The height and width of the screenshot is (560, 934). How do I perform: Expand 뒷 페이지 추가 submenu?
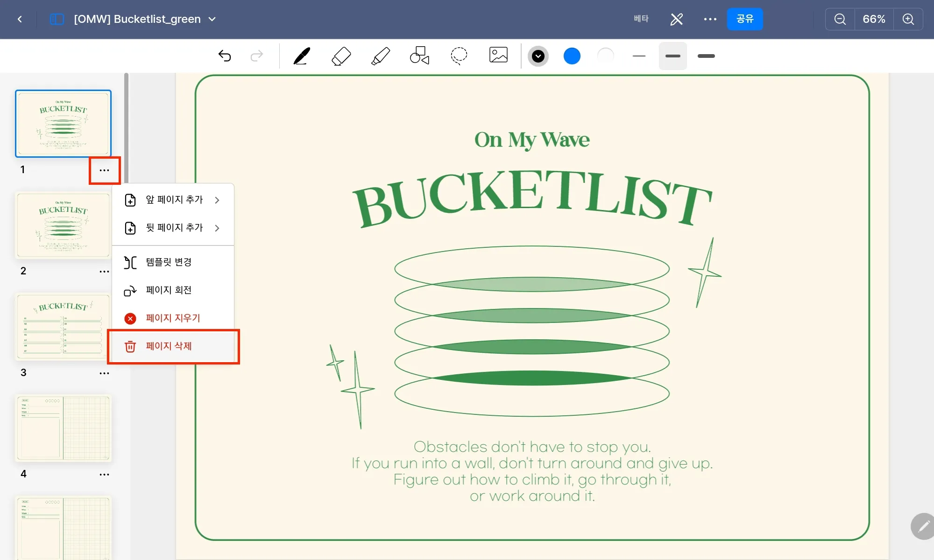(x=173, y=228)
